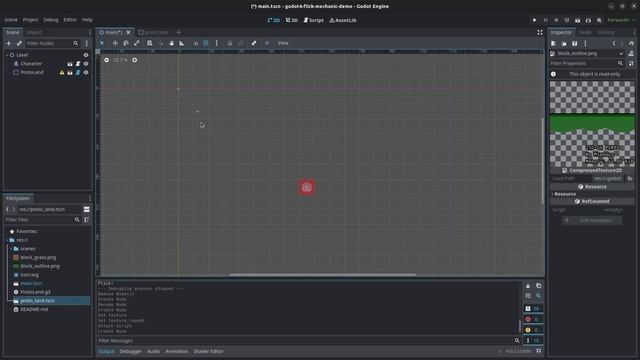The width and height of the screenshot is (640, 360).
Task: Click the Filter Files input field
Action: [42, 220]
